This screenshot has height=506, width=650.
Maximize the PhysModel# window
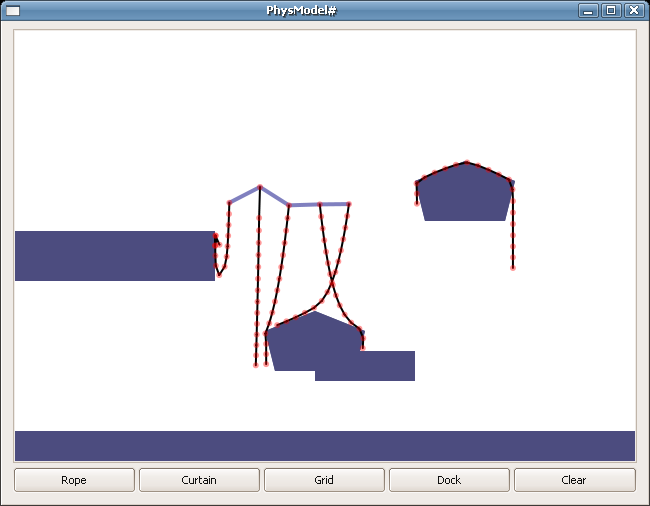pos(611,10)
